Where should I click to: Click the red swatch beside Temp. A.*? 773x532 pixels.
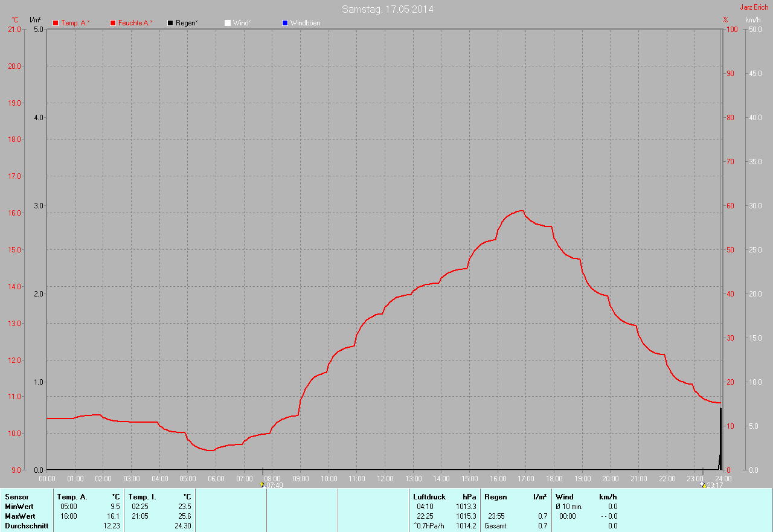pos(56,23)
